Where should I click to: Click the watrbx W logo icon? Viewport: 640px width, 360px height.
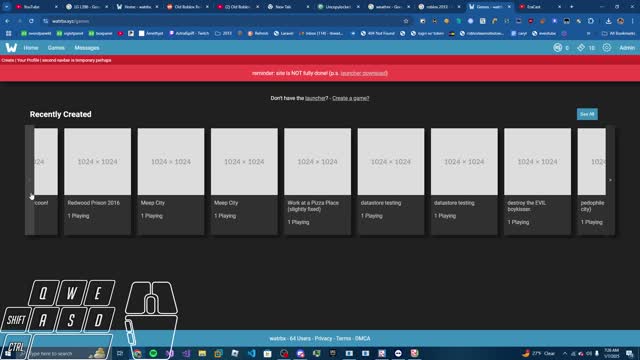(x=11, y=48)
